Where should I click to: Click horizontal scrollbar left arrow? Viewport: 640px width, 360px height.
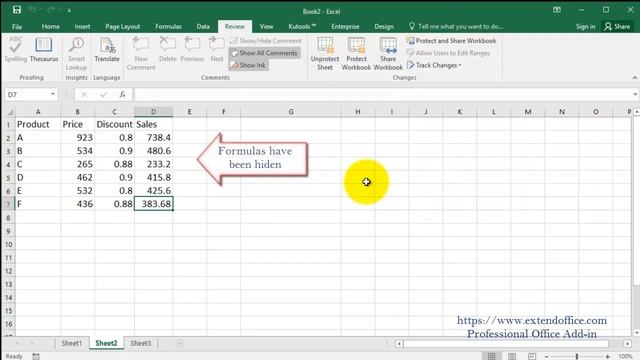(399, 344)
